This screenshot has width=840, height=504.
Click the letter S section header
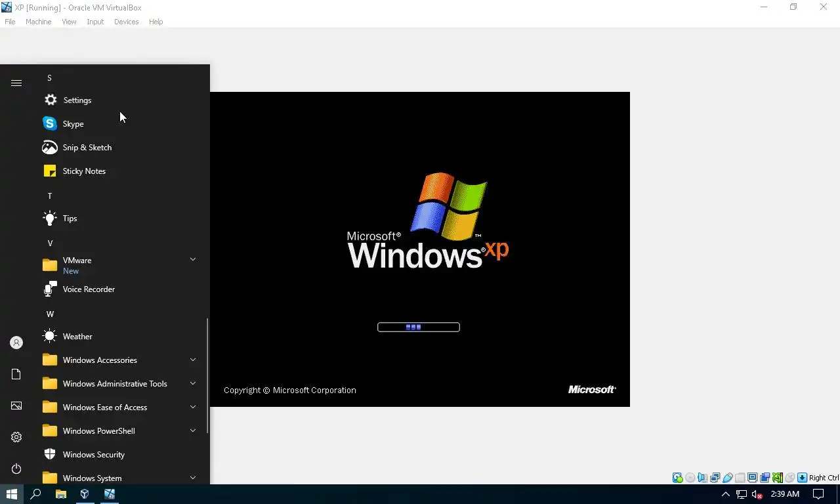point(49,77)
